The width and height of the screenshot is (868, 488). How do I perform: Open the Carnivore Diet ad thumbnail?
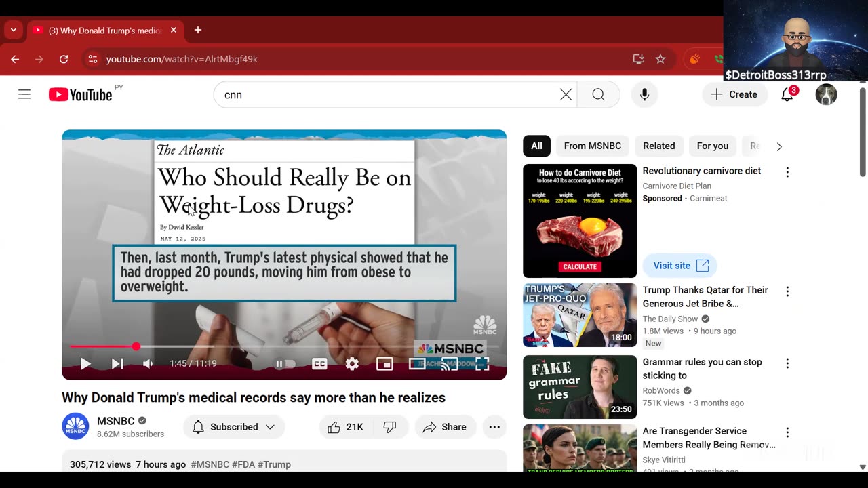click(x=580, y=221)
